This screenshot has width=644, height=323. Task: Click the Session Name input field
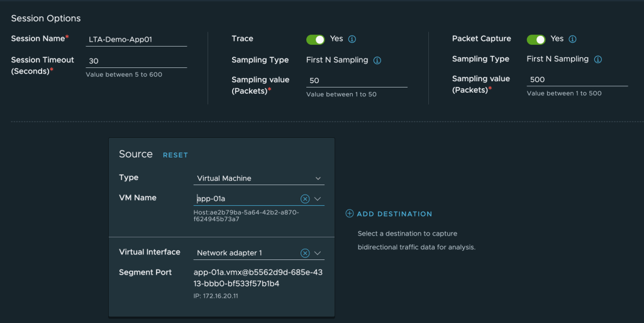136,40
